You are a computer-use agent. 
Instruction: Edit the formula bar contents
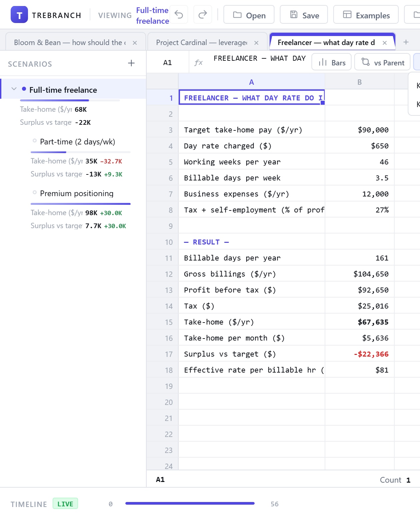260,59
